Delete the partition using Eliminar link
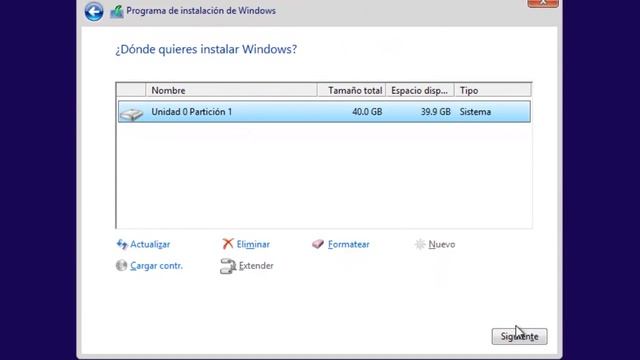Screen dimensions: 640x360 (x=253, y=244)
